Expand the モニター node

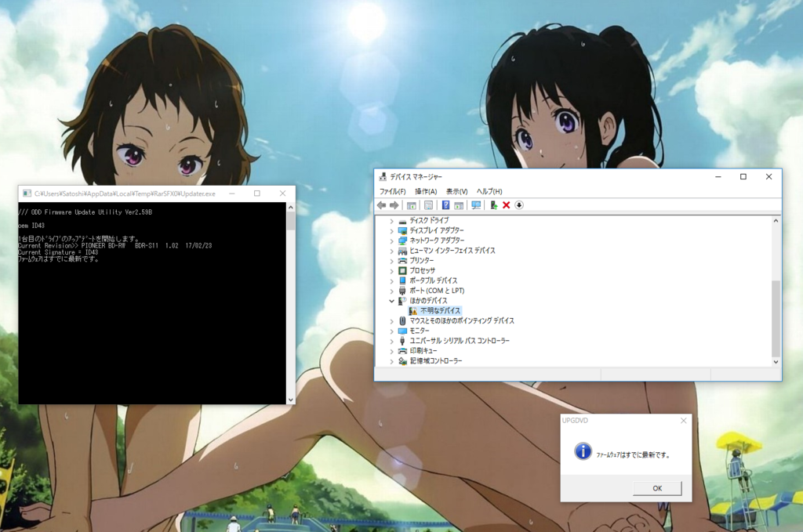(x=392, y=331)
